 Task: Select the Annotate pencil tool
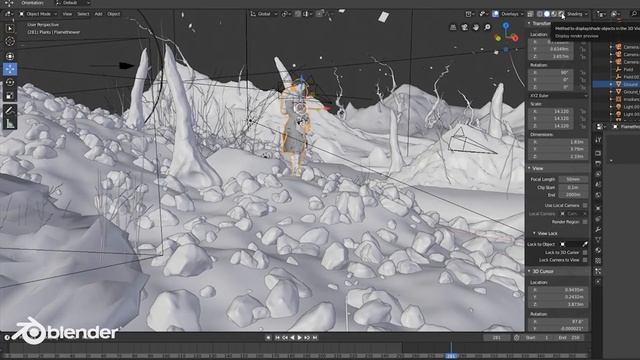pyautogui.click(x=10, y=110)
